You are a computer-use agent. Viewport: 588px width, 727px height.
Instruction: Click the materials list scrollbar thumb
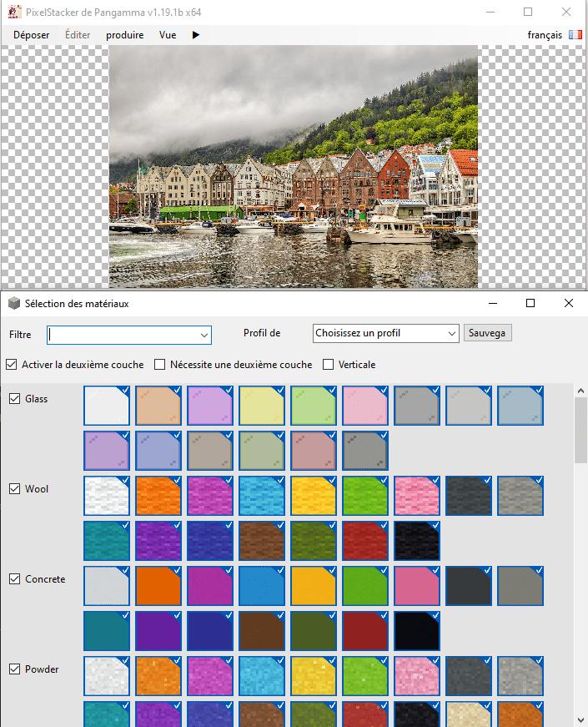[x=580, y=430]
